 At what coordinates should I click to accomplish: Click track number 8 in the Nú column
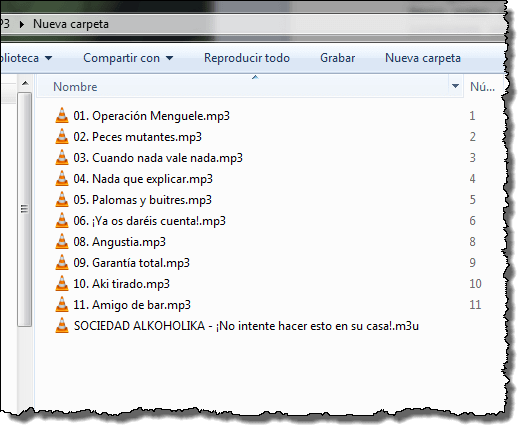tap(472, 242)
